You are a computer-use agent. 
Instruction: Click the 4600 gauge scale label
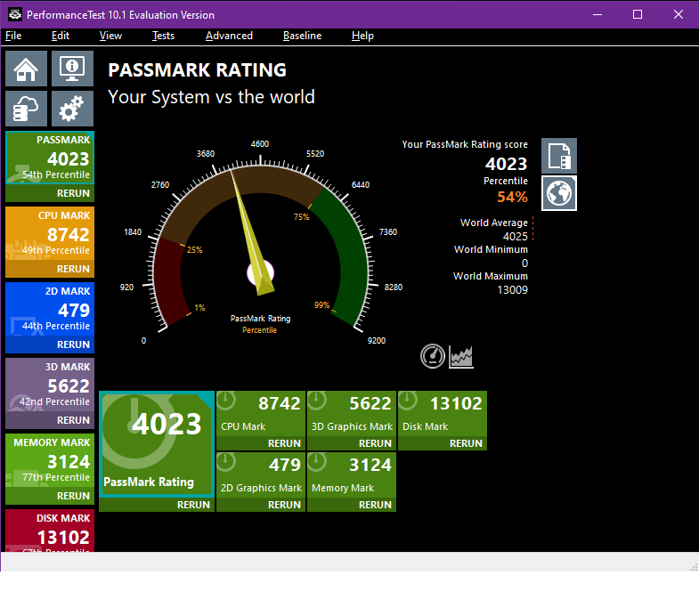click(260, 143)
